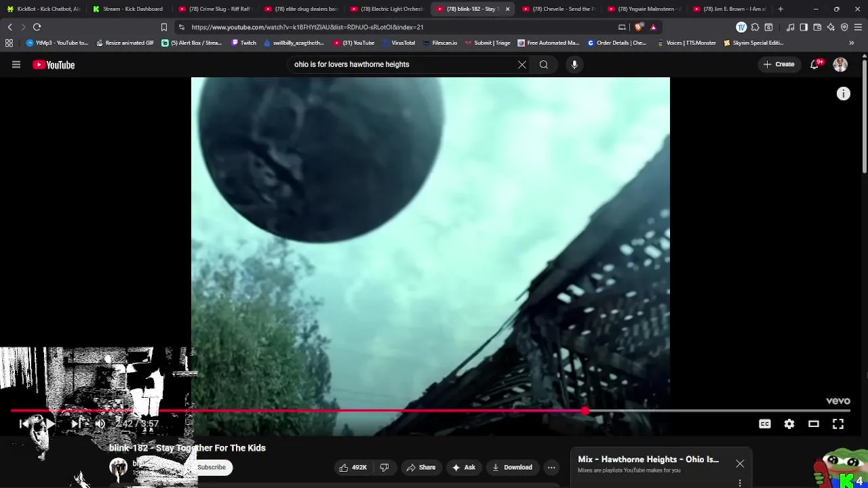Switch to the Yngwie Malmsteen tab

pyautogui.click(x=644, y=9)
